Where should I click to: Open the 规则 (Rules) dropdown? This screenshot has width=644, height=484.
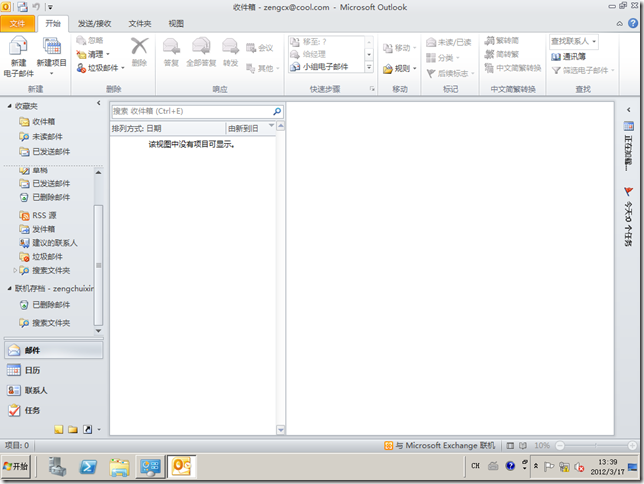402,69
